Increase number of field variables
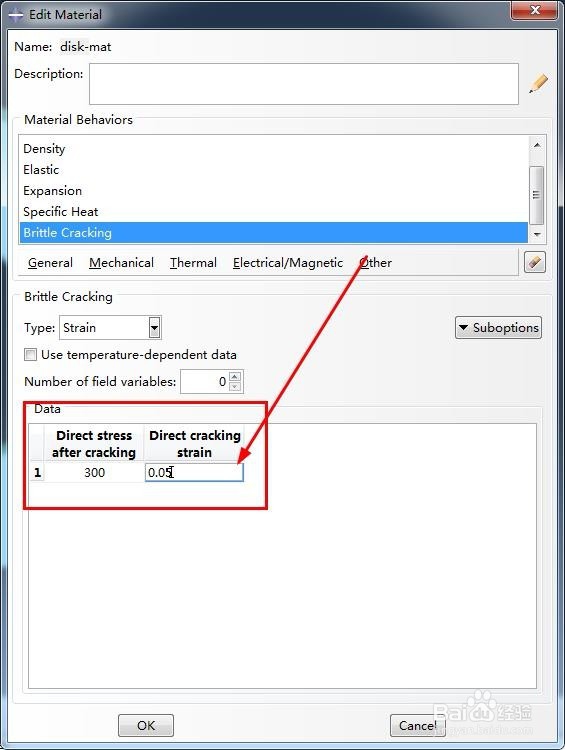This screenshot has height=750, width=565. (x=234, y=376)
